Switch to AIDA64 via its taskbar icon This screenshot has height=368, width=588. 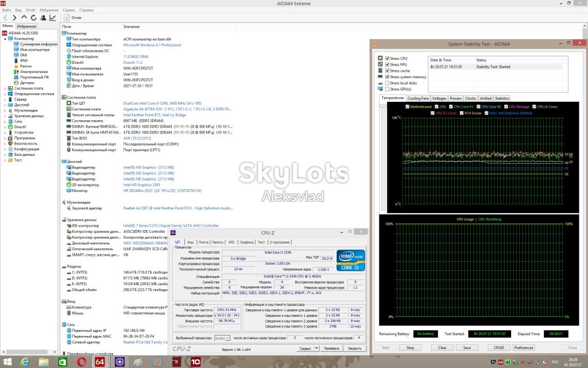tap(100, 362)
